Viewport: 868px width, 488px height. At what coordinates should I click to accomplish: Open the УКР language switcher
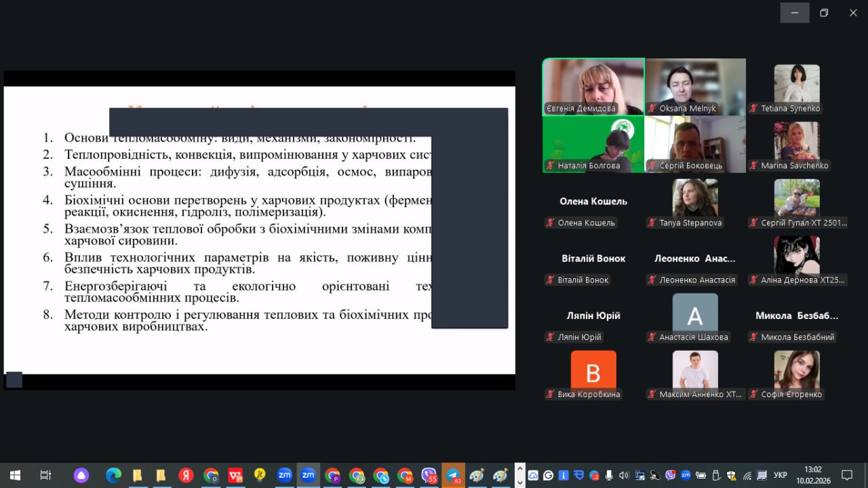point(781,475)
